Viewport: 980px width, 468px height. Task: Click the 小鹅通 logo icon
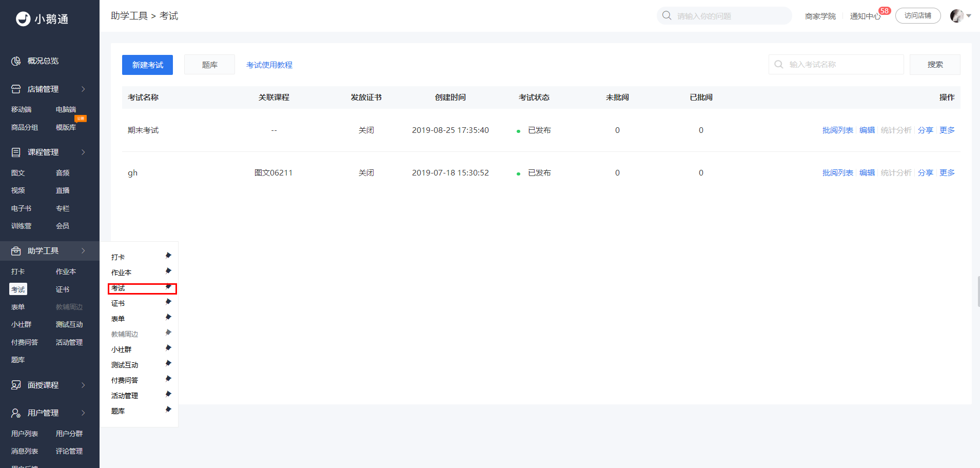pos(23,19)
